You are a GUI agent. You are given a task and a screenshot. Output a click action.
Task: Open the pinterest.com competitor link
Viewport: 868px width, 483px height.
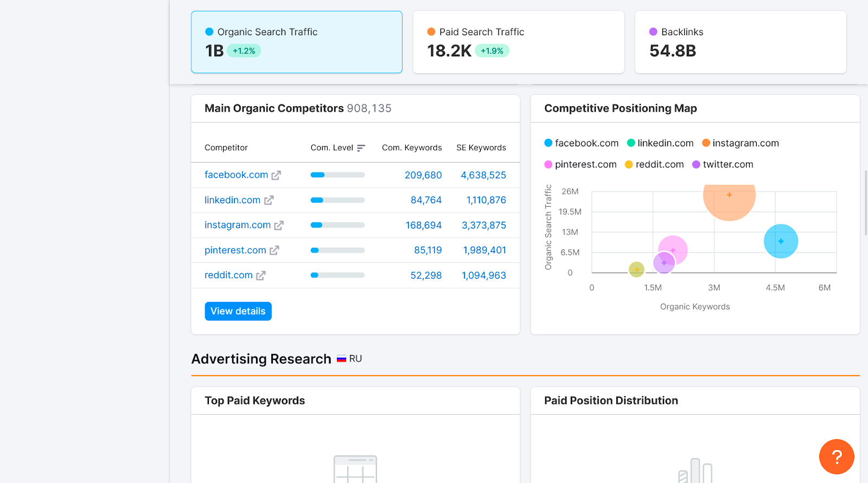pos(235,250)
